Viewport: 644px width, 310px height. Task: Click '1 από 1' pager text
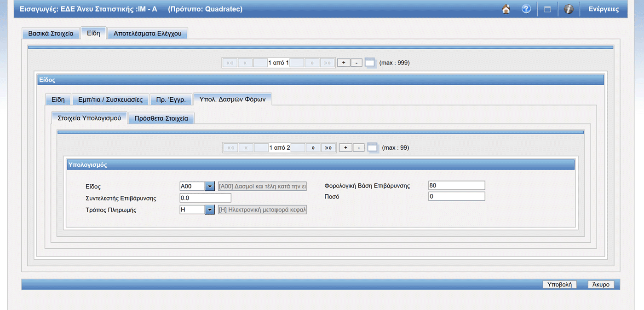[278, 63]
